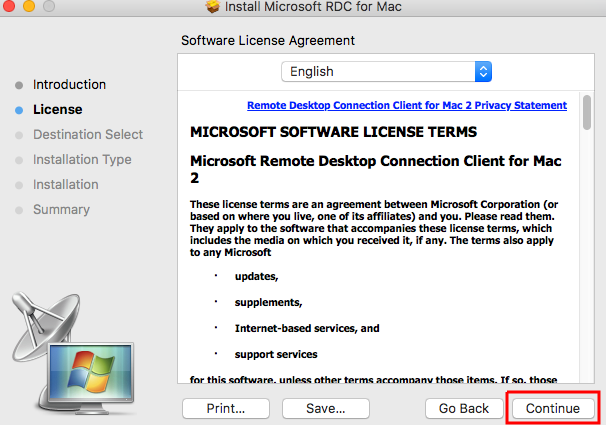This screenshot has width=606, height=425.
Task: Select Installation Type step in sidebar
Action: [x=82, y=160]
